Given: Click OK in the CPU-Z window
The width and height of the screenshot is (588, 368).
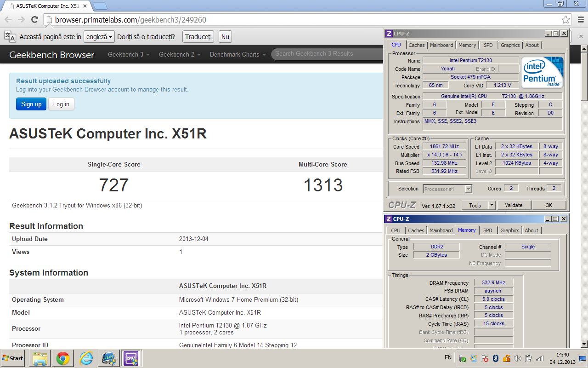Looking at the screenshot, I should tap(549, 205).
